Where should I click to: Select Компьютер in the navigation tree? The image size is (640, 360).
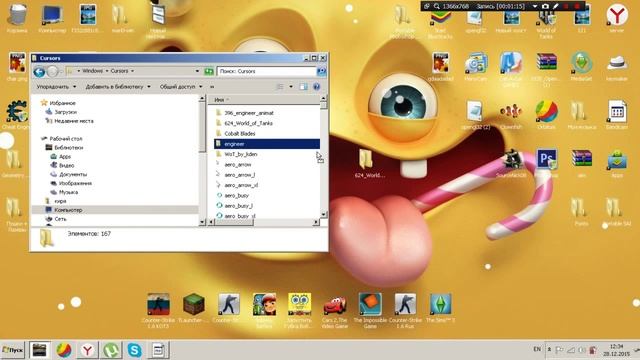[68, 210]
